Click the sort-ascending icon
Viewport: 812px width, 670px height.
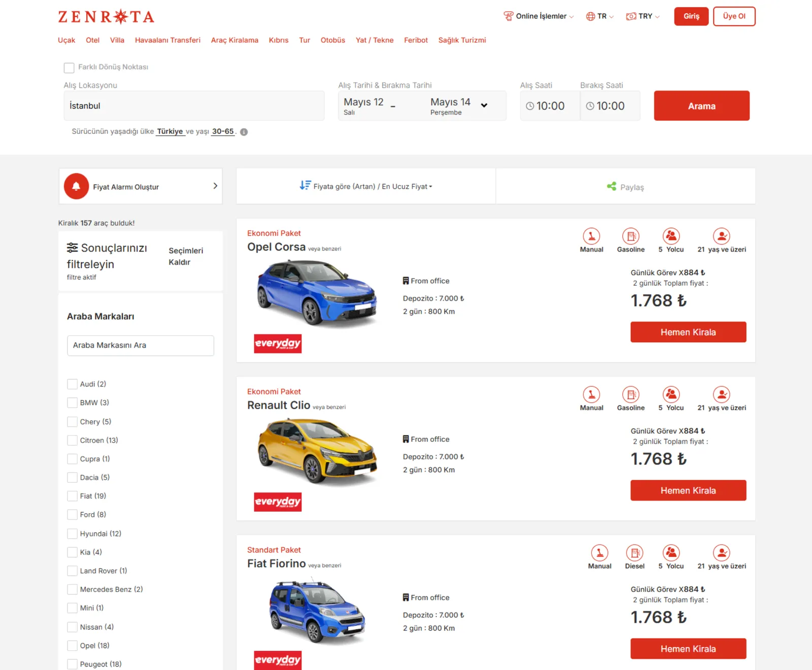[x=305, y=186]
